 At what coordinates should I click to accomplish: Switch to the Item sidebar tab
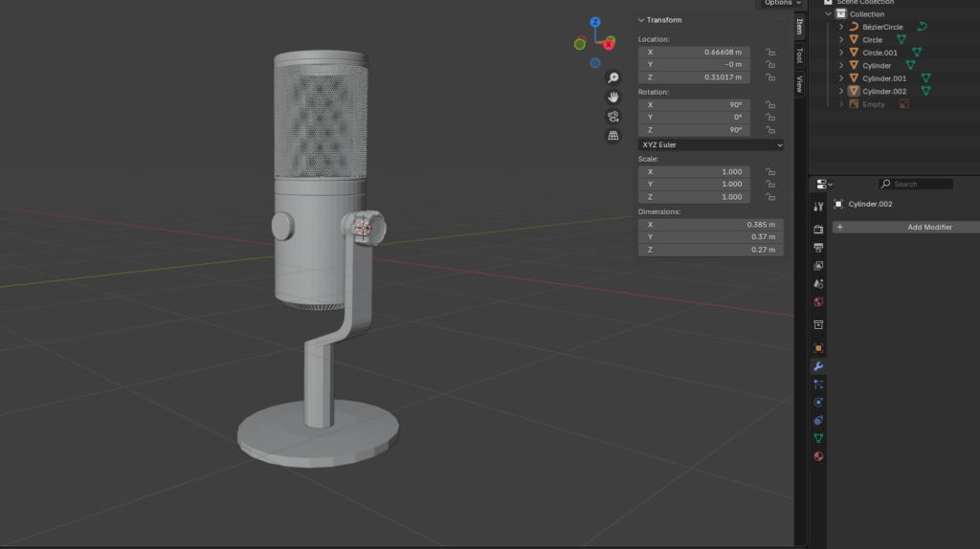tap(799, 26)
